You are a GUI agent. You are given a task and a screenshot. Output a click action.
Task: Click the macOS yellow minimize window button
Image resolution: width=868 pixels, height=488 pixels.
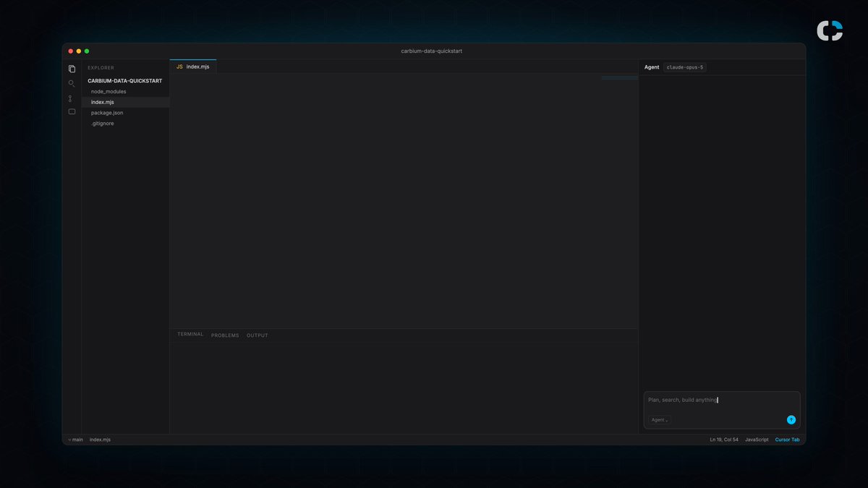(x=79, y=51)
